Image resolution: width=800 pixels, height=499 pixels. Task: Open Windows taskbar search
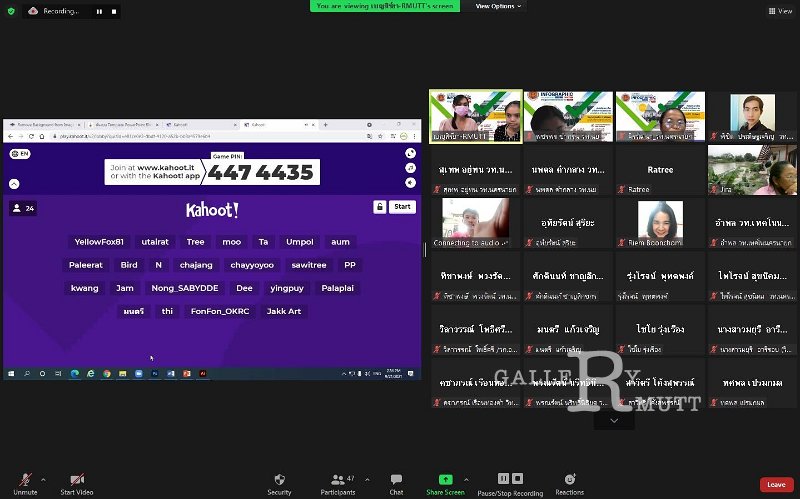[x=27, y=373]
